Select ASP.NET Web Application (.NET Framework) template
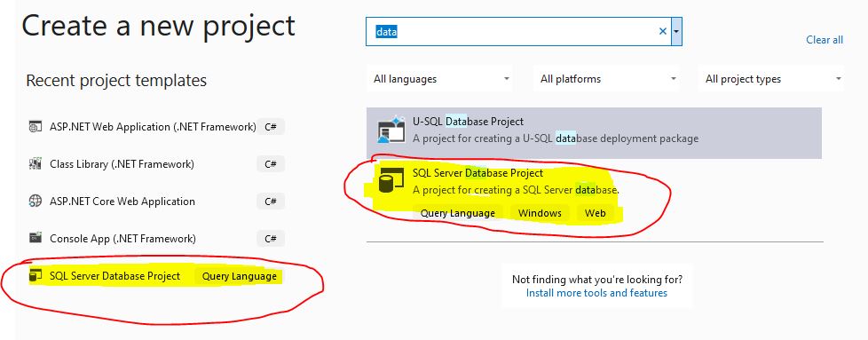The image size is (868, 340). [153, 127]
